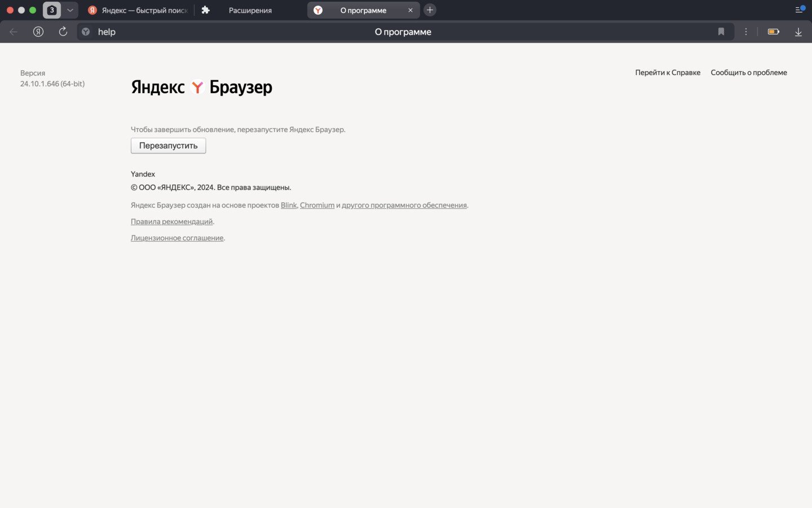Image resolution: width=812 pixels, height=508 pixels.
Task: Bookmark this page with the bookmark icon
Action: [721, 32]
